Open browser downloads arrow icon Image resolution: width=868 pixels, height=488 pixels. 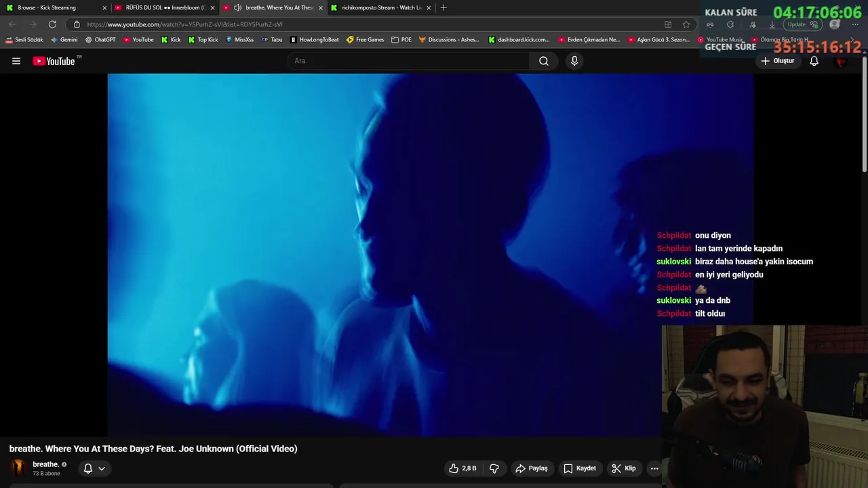point(772,24)
